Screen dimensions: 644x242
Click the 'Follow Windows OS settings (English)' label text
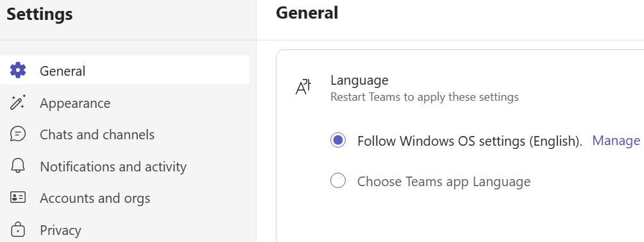470,141
